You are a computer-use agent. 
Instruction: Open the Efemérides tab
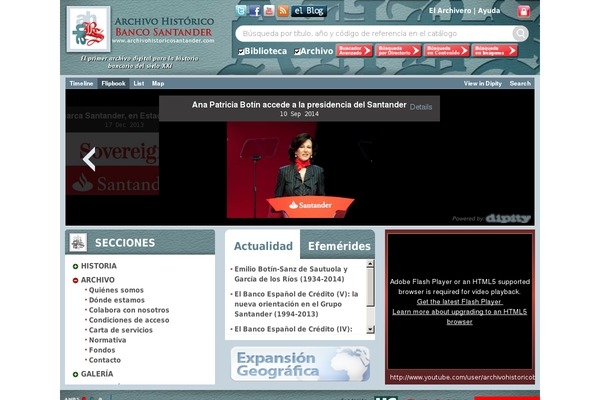tap(339, 246)
